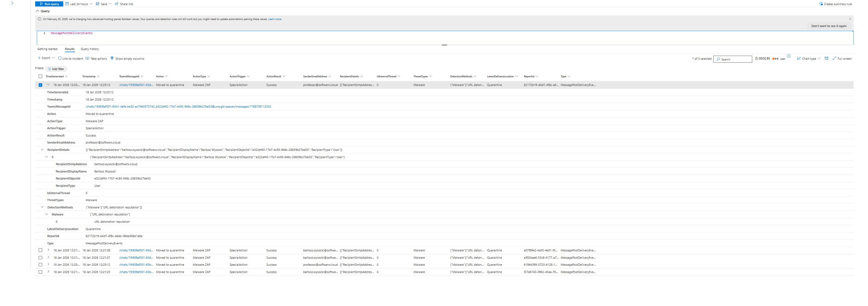Viewport: 868px width, 306px height.
Task: Switch to Getting started tab
Action: (x=47, y=49)
